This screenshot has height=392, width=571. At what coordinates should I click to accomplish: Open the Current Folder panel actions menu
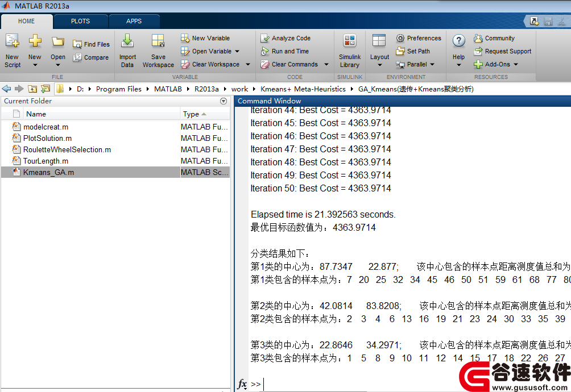(224, 101)
